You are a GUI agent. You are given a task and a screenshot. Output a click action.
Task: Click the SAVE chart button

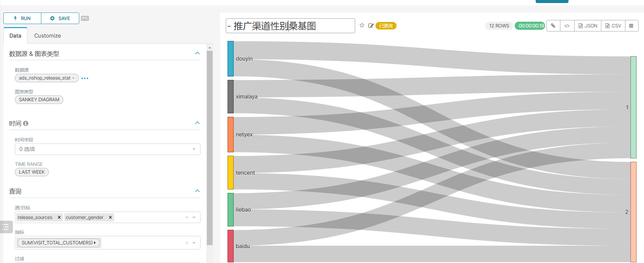60,18
